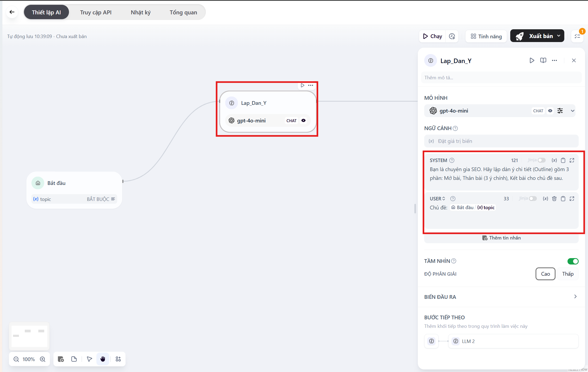Open the node help book icon
The image size is (588, 372).
click(x=543, y=60)
